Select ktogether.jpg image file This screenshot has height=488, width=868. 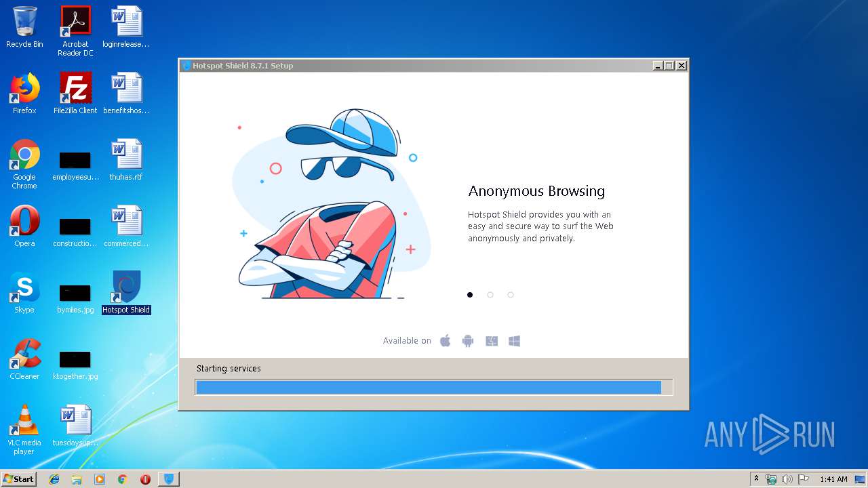click(x=75, y=364)
